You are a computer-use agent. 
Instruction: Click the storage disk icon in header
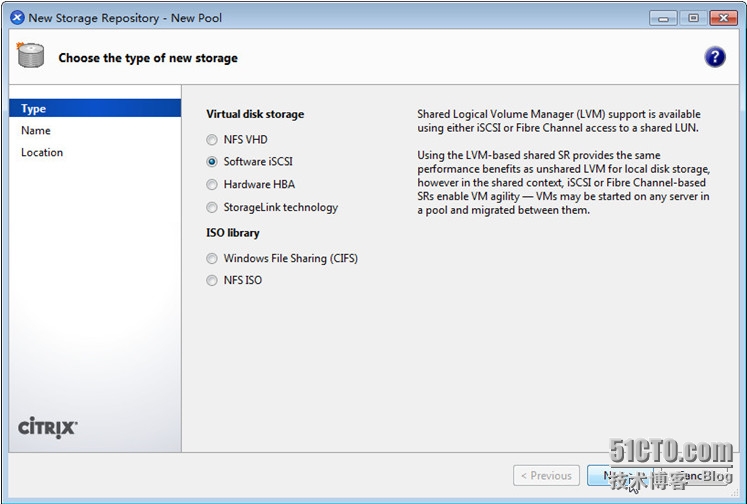pyautogui.click(x=30, y=55)
